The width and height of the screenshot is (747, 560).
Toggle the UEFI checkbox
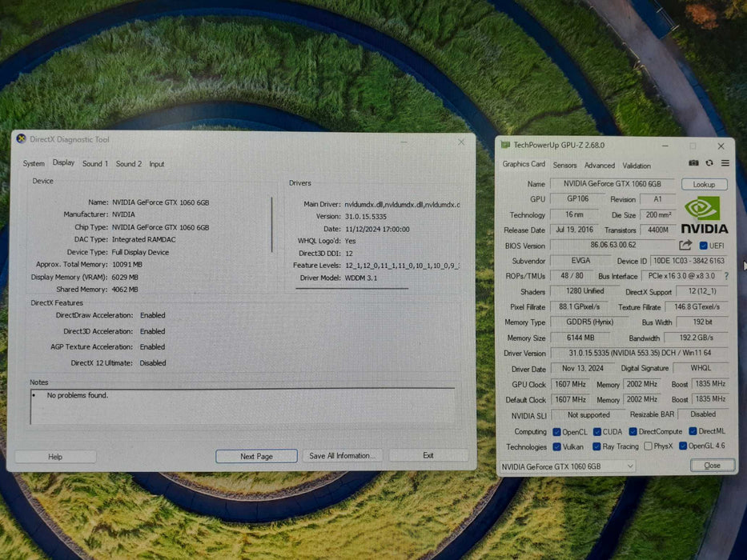coord(704,246)
